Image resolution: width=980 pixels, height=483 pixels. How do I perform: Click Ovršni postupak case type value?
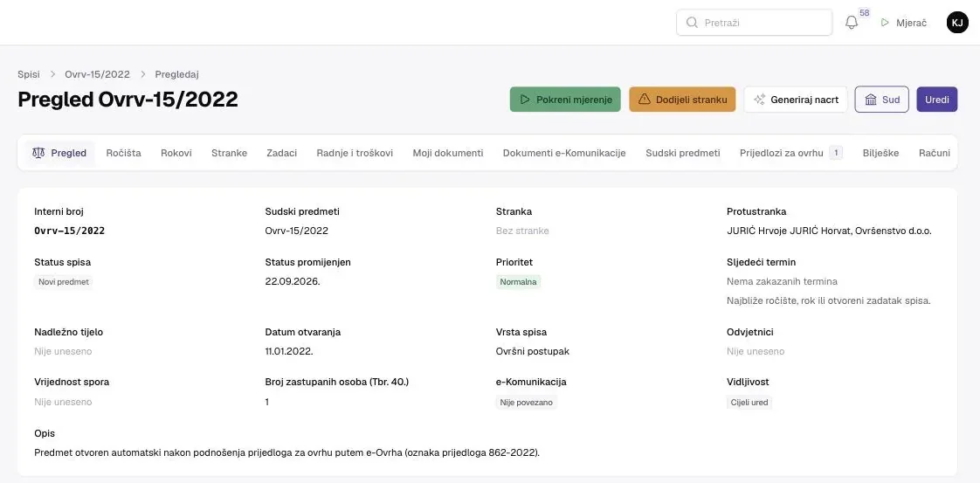point(533,351)
